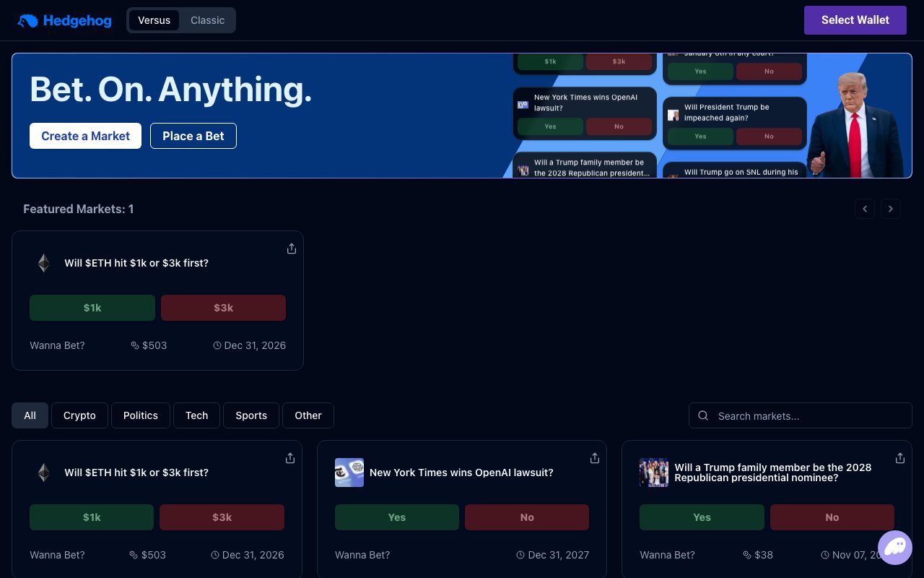
Task: Click the Ethereum icon in the featured card
Action: [x=44, y=263]
